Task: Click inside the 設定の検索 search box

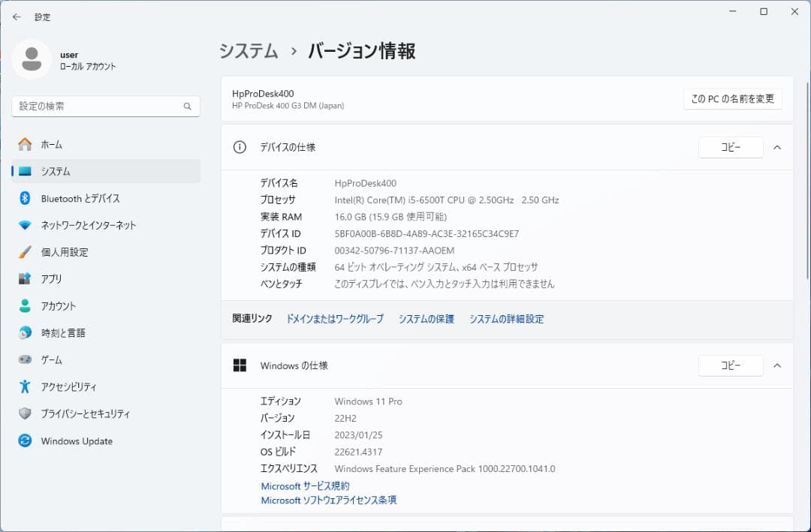Action: 105,106
